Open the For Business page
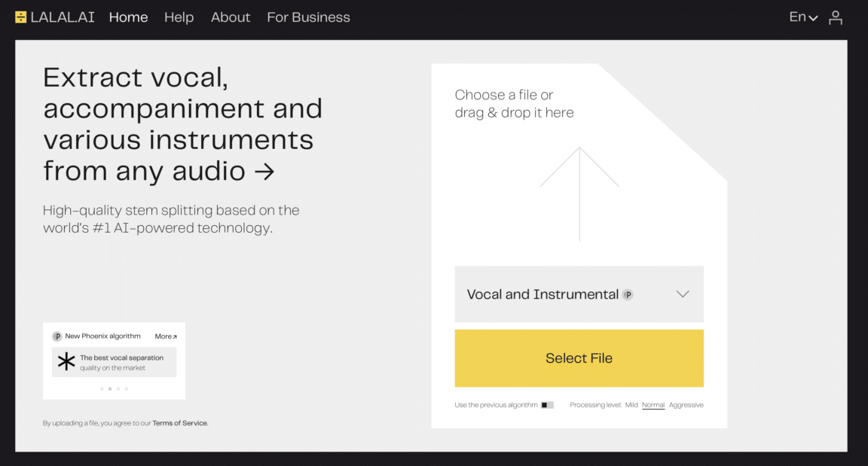868x466 pixels. [308, 17]
